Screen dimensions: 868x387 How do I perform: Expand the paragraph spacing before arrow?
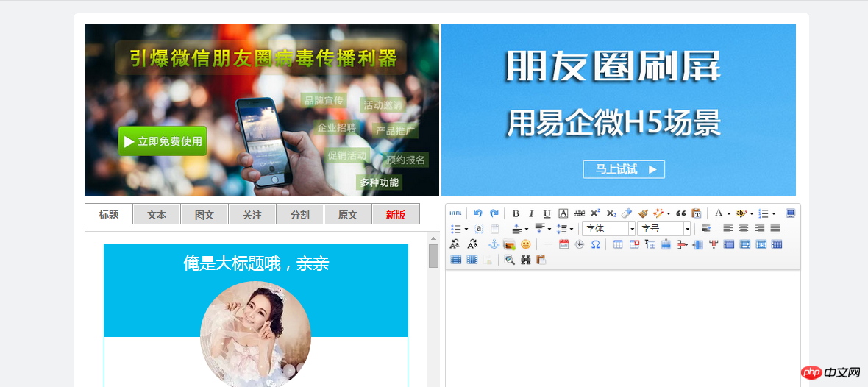pos(527,229)
